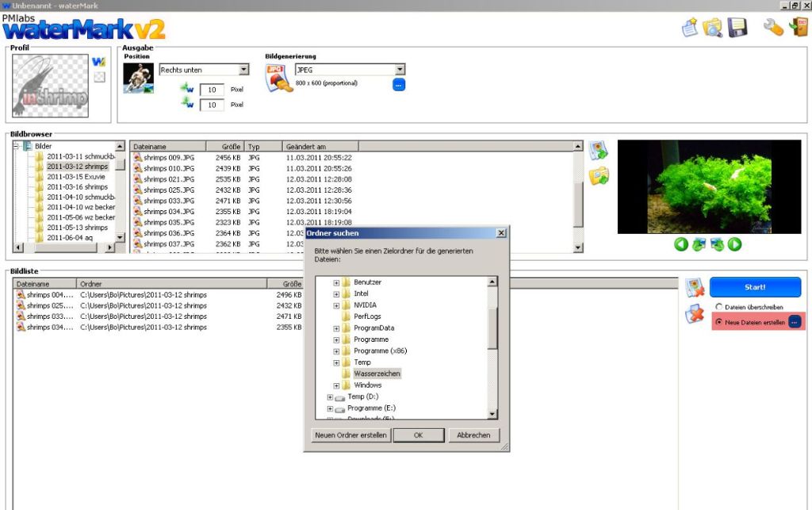Click the blue Start! button
The width and height of the screenshot is (812, 510).
click(755, 287)
